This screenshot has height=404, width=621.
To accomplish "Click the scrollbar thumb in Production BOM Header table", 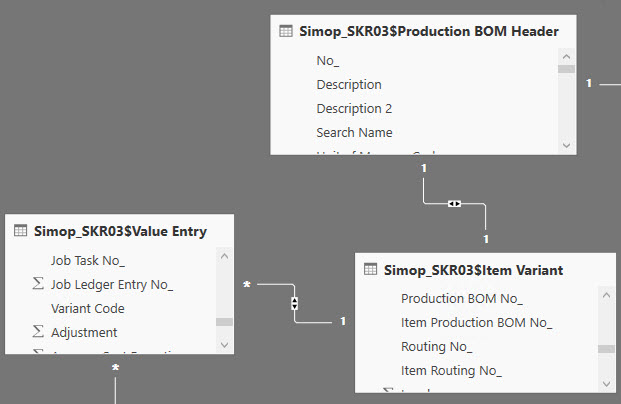I will pyautogui.click(x=566, y=69).
